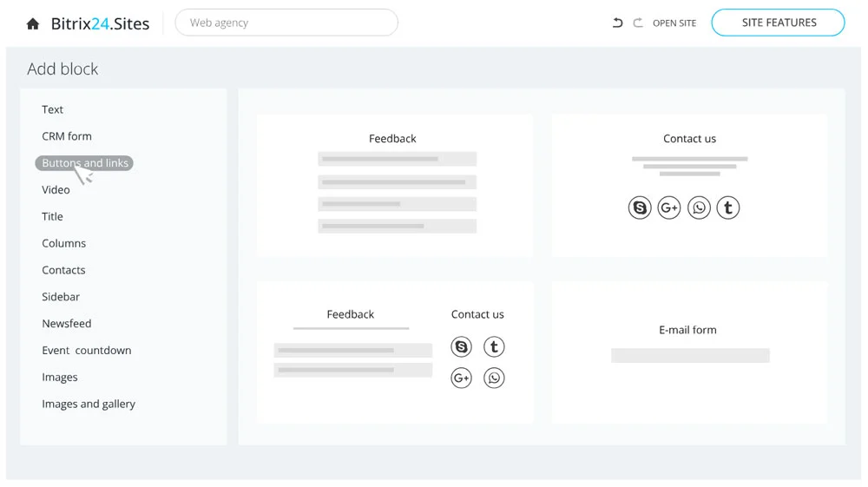Click the undo arrow icon
The height and width of the screenshot is (487, 868).
tap(617, 23)
